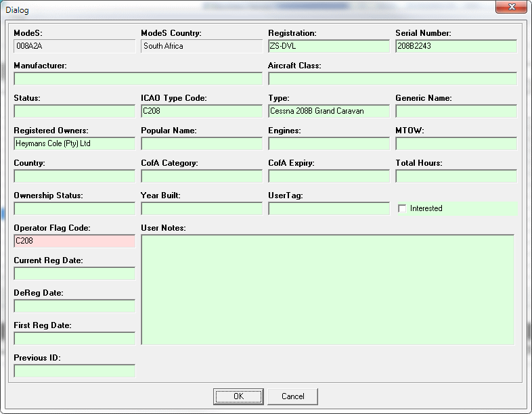Click the Registration field with ZS-DVL
Viewport: 532px width, 414px height.
(x=328, y=47)
